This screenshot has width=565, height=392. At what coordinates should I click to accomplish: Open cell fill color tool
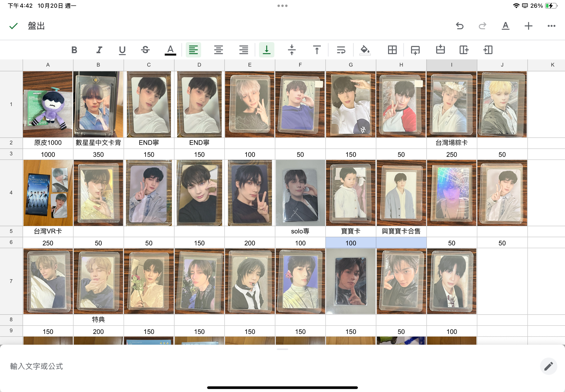(365, 50)
